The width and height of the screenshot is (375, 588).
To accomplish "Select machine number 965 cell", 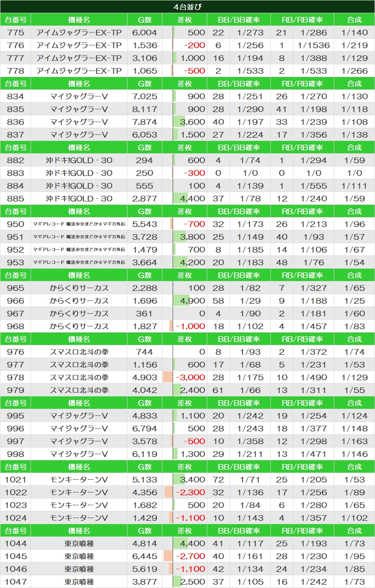I will (x=16, y=288).
